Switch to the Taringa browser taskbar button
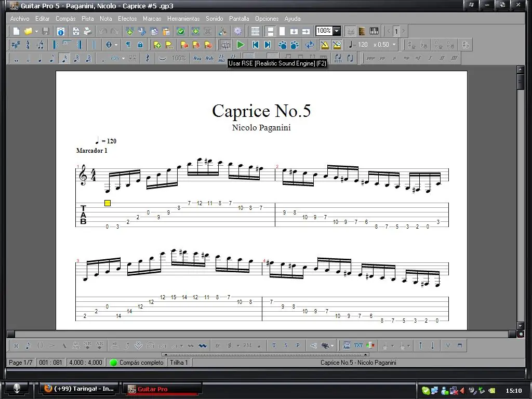Viewport: 532px width, 399px height. click(x=79, y=389)
